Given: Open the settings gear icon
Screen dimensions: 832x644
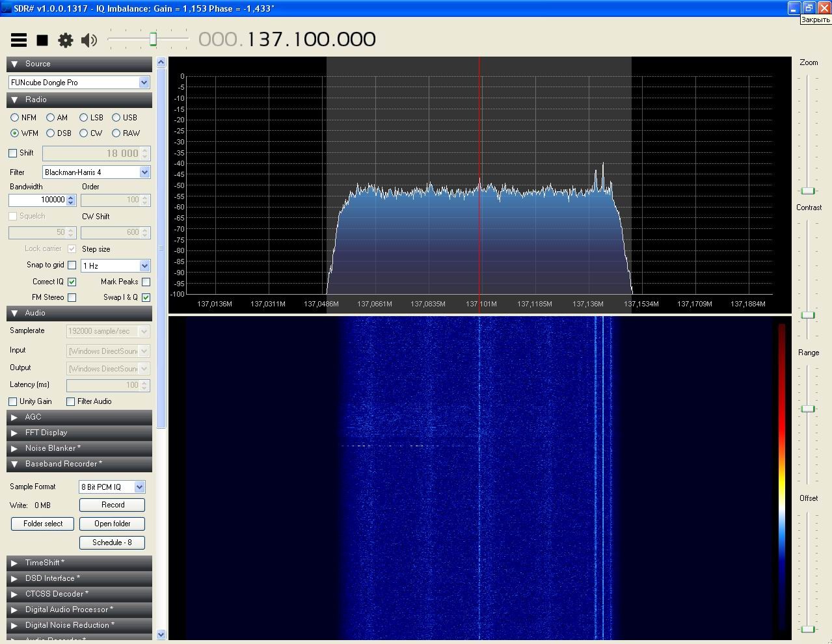Looking at the screenshot, I should (66, 40).
